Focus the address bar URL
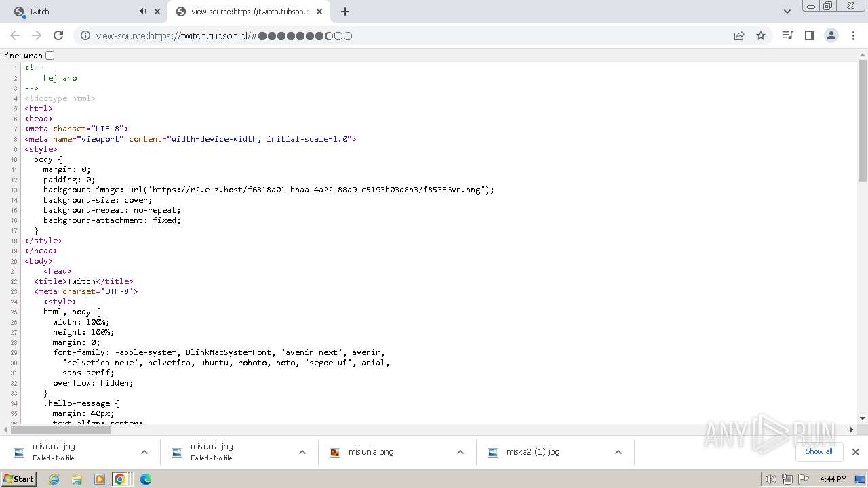 [224, 36]
